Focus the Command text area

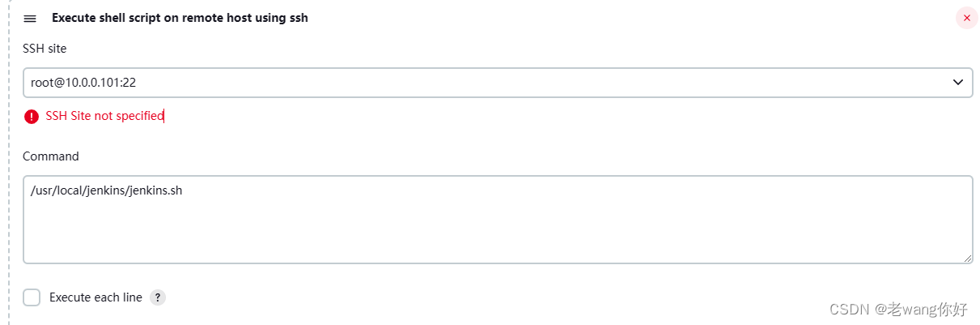(498, 220)
